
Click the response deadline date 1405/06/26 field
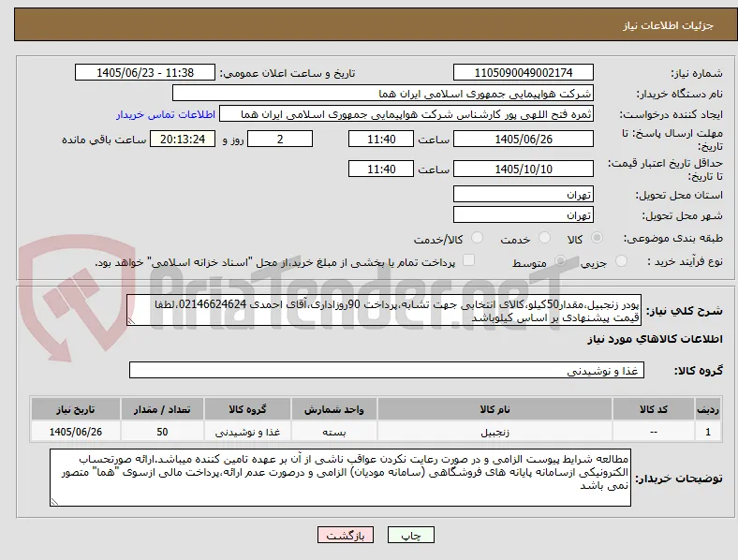[x=524, y=140]
